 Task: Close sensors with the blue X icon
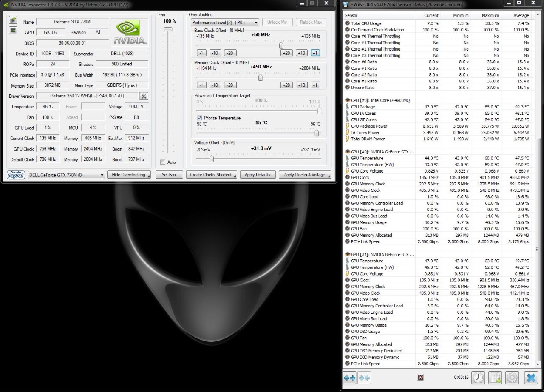[x=531, y=377]
